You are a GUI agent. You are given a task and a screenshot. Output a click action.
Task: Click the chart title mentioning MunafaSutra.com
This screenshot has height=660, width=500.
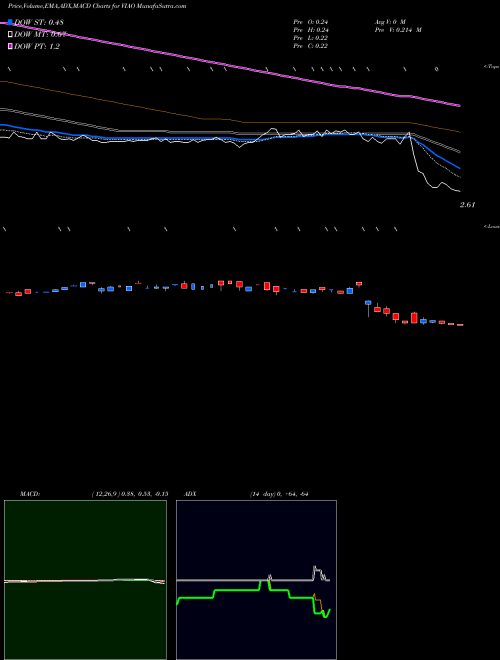(97, 6)
